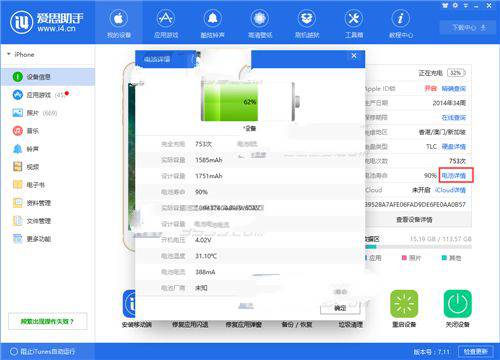
Task: Click the 31.10℃ battery temperature value
Action: point(206,256)
